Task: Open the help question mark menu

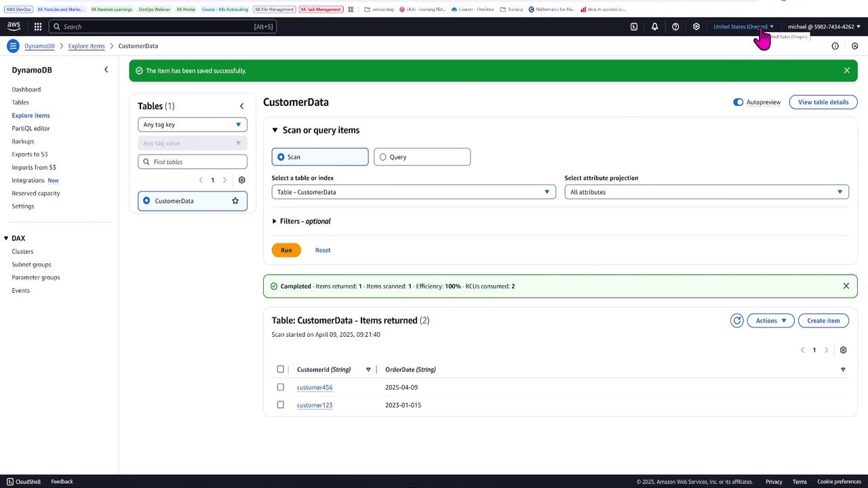Action: tap(675, 26)
